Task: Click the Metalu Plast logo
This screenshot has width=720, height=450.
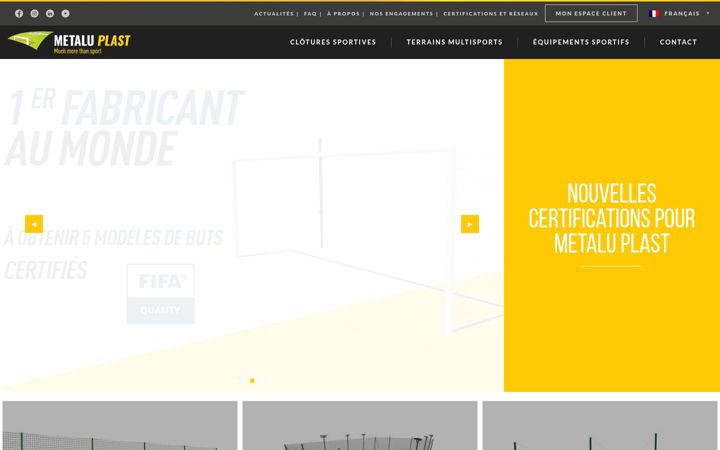Action: tap(69, 42)
